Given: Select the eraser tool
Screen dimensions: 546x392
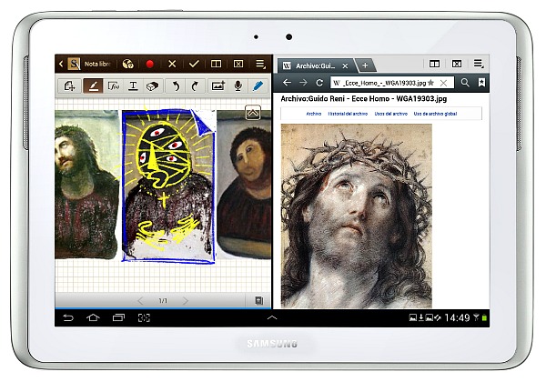Looking at the screenshot, I should [x=153, y=85].
